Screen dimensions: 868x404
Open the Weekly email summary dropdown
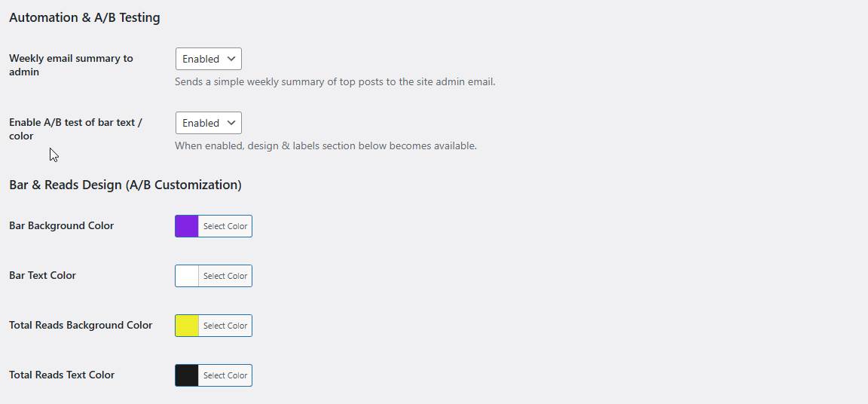pos(209,59)
